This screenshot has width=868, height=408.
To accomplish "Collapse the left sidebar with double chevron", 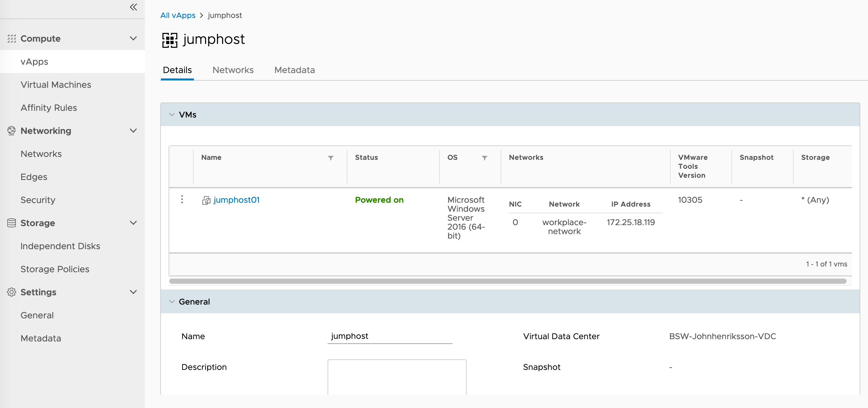I will coord(133,7).
